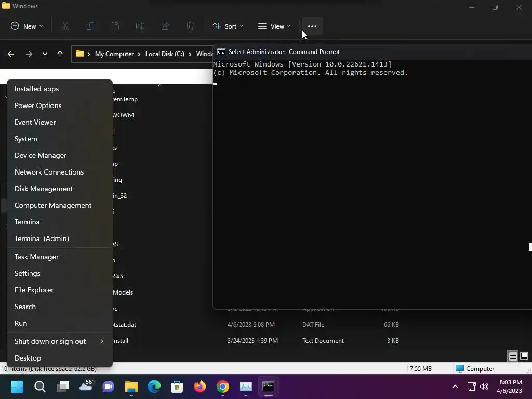Expand Shut down or sign out submenu
This screenshot has height=399, width=532.
point(60,341)
